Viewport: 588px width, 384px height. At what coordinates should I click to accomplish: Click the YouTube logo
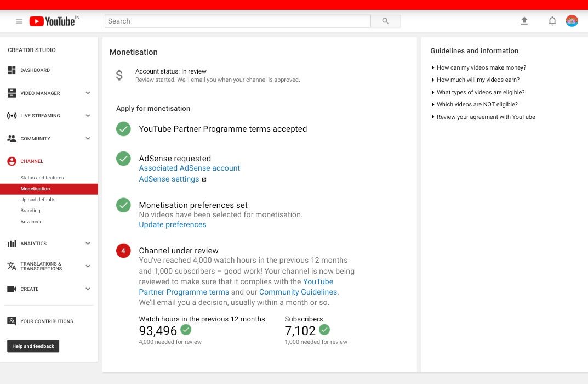click(53, 21)
